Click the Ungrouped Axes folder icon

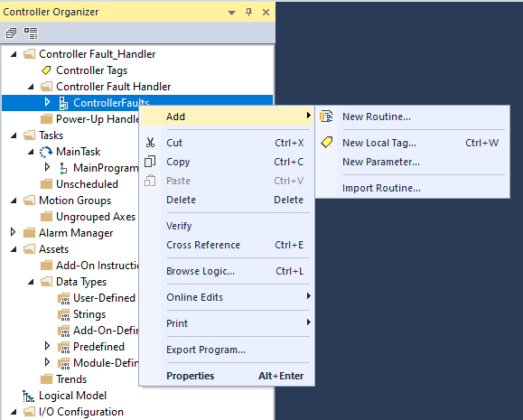point(46,217)
